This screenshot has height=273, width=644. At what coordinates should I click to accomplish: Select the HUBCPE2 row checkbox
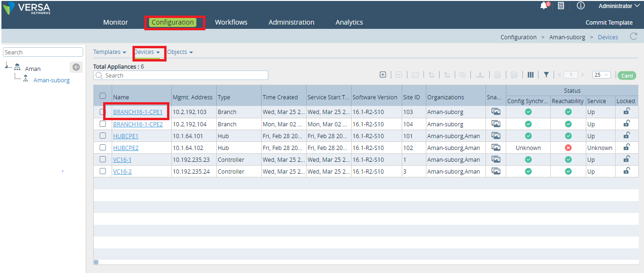103,148
